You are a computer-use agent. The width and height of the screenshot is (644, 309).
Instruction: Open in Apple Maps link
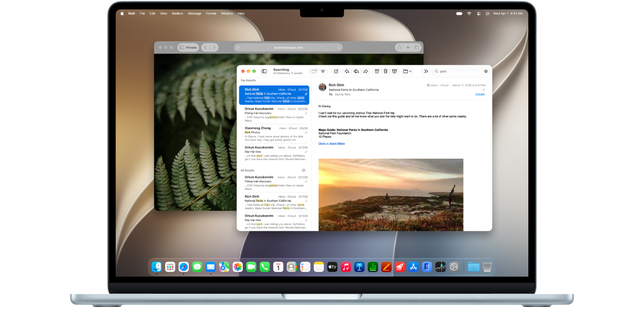click(x=332, y=143)
